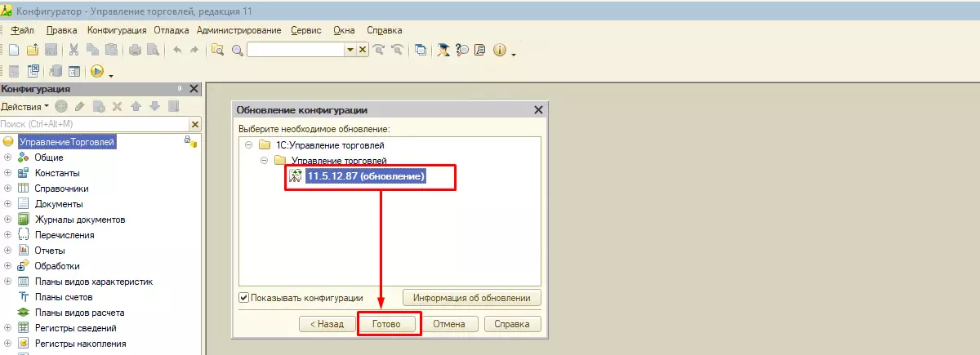The width and height of the screenshot is (980, 355).
Task: Open Syntax Assistant graduate icon
Action: tap(443, 50)
